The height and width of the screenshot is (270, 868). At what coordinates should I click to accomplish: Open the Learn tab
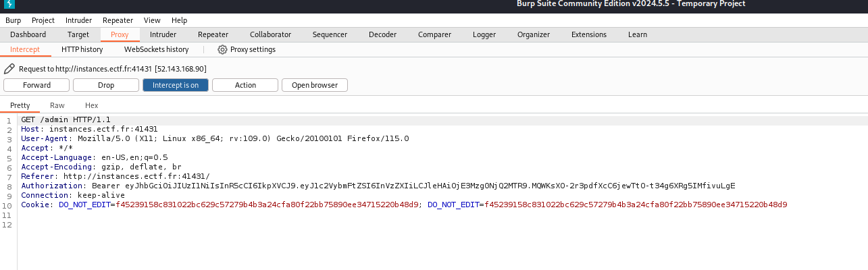pyautogui.click(x=637, y=34)
